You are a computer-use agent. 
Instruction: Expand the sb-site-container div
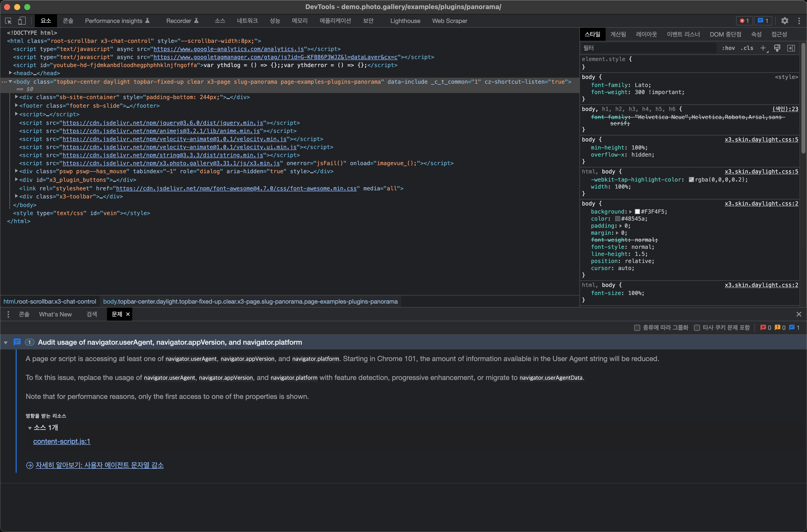pyautogui.click(x=17, y=97)
